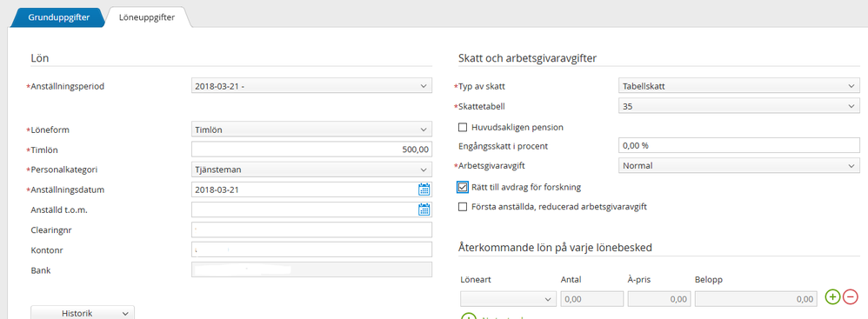Open the Arbetsgivaravgift dropdown showing Normal

click(x=738, y=165)
